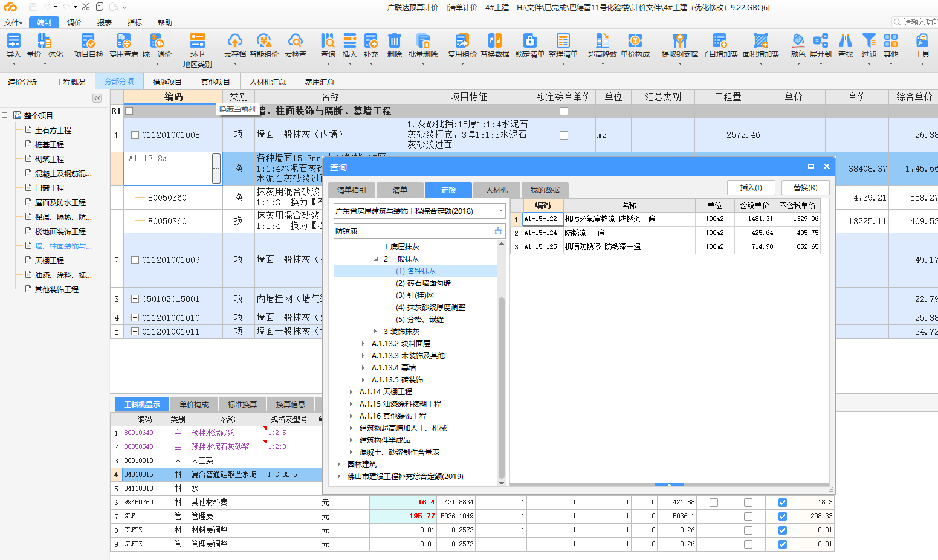Select result row A1-15-124 防锈漆 一遍
938x560 pixels.
click(665, 233)
